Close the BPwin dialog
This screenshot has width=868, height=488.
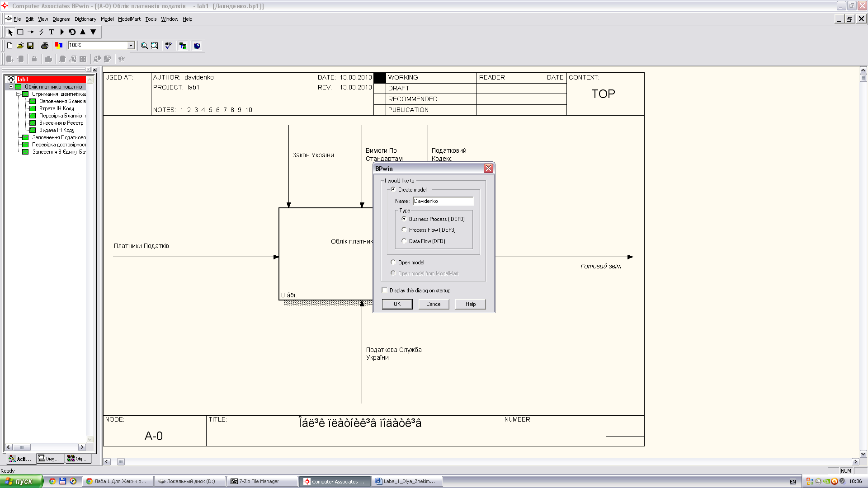tap(488, 169)
